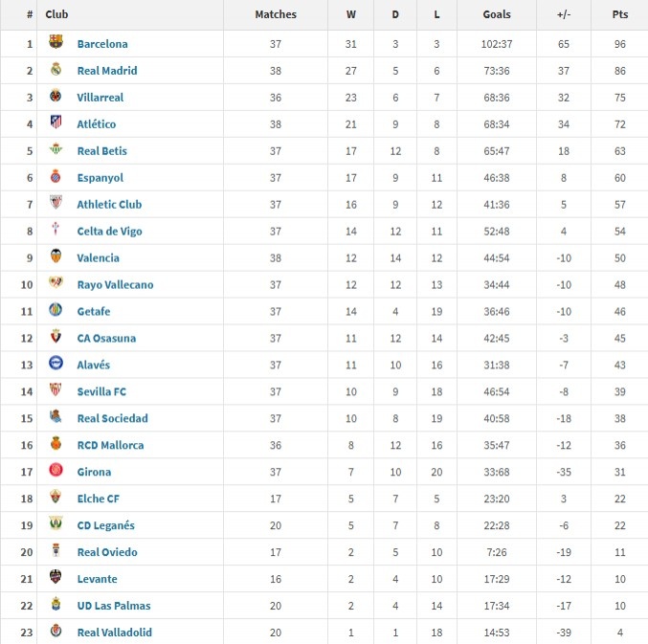Open the Athletic Club team link
This screenshot has height=644, width=648.
[109, 205]
